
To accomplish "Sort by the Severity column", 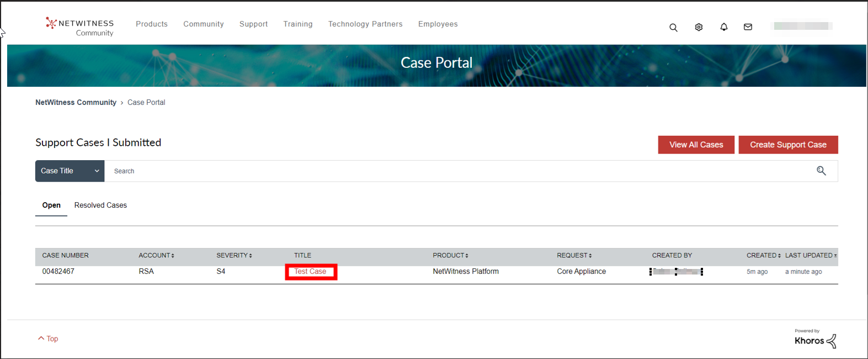I will [x=234, y=255].
